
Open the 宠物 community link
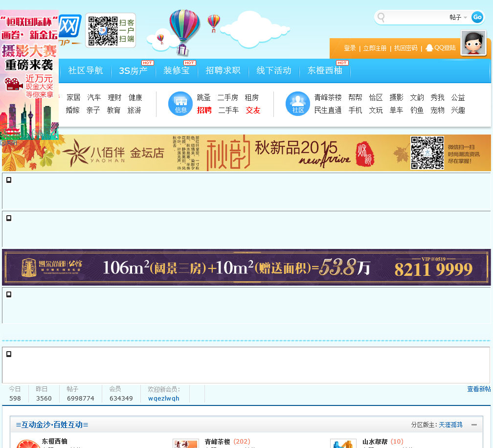click(x=437, y=111)
